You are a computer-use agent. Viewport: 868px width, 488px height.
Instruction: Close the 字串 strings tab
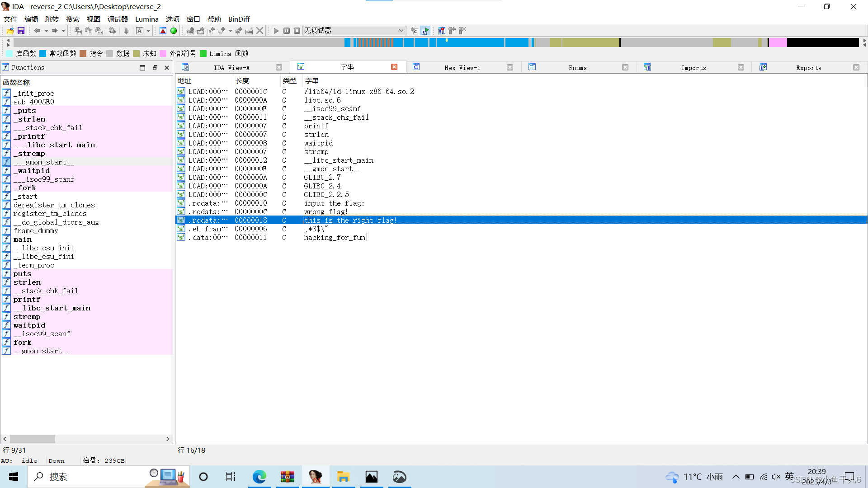(394, 67)
